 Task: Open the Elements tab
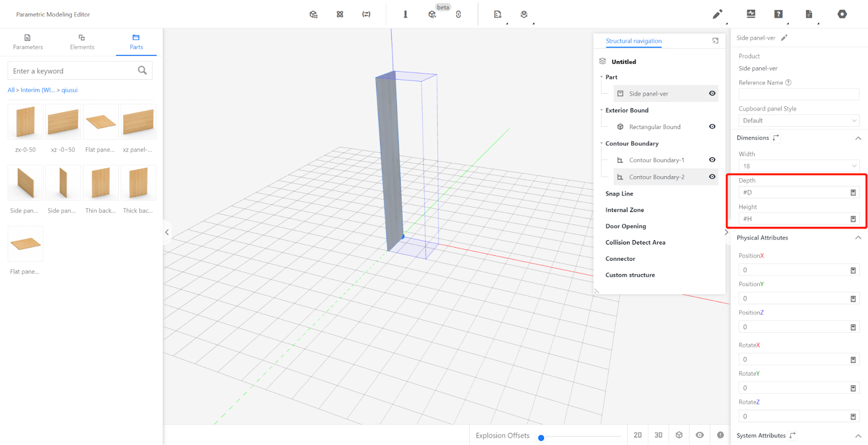coord(82,42)
